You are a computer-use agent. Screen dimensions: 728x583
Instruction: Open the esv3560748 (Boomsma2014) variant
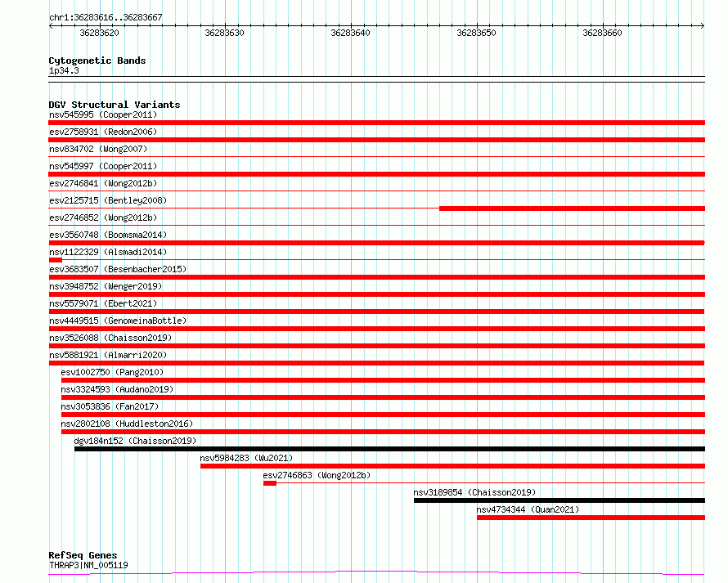coord(108,235)
